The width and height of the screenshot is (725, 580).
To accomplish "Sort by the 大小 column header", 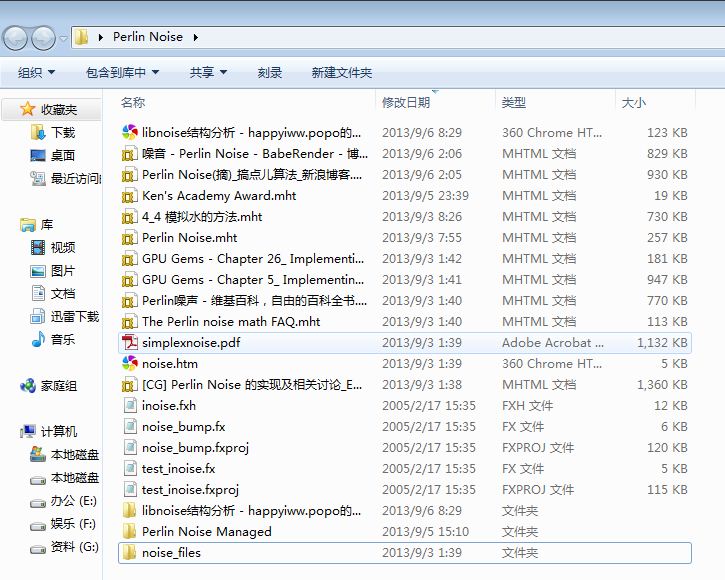I will [633, 102].
